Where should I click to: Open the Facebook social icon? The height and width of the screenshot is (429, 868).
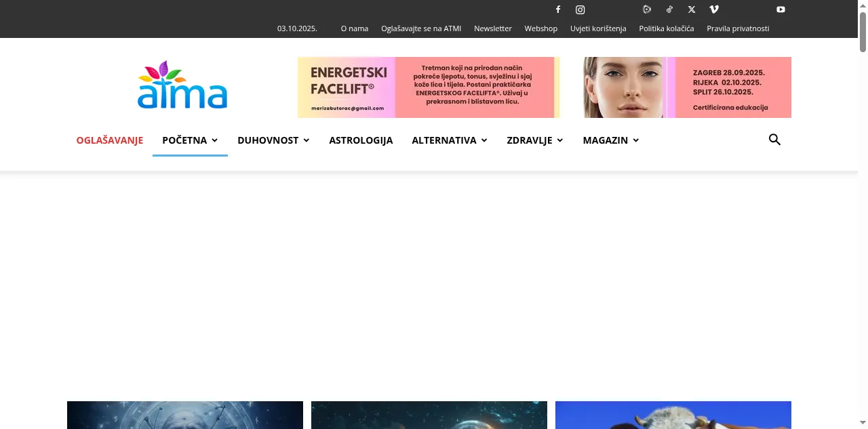coord(558,9)
